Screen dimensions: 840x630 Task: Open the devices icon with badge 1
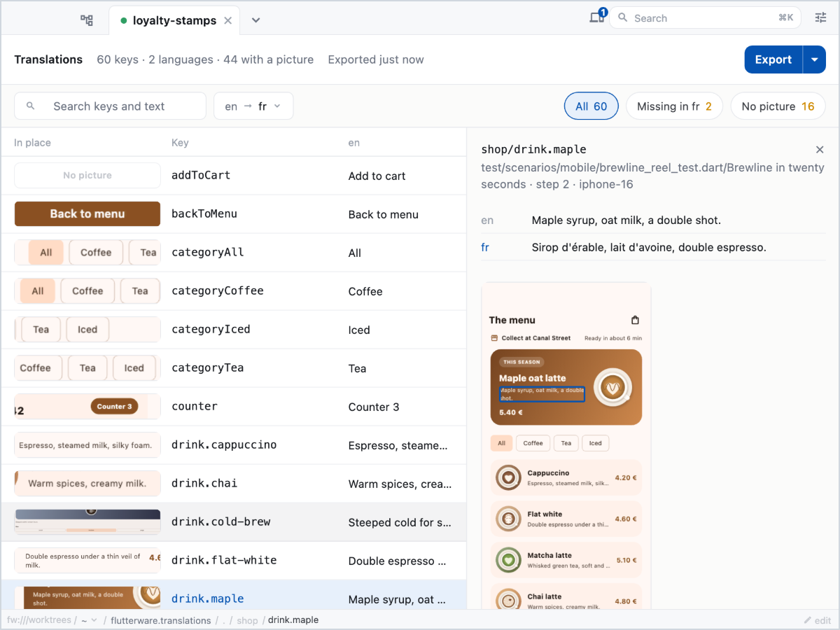(597, 17)
